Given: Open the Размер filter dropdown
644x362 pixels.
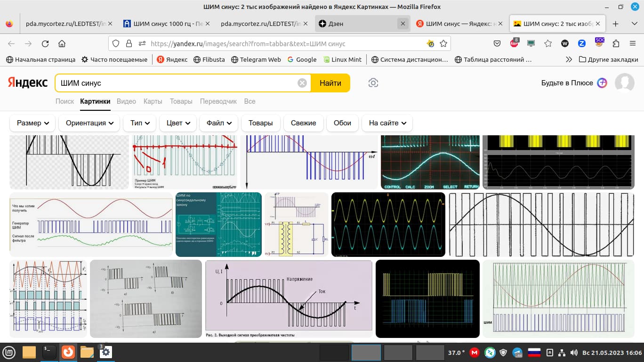Looking at the screenshot, I should pos(32,123).
